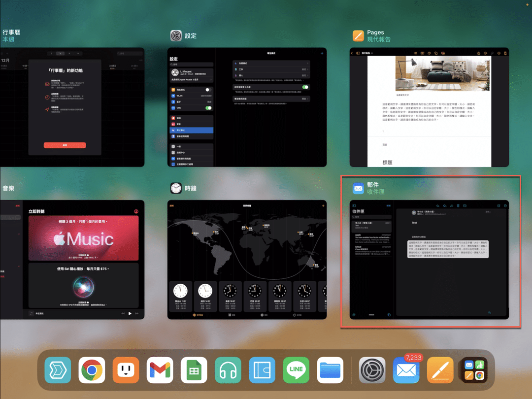Click play button in Music card
Image resolution: width=532 pixels, height=399 pixels.
(x=130, y=313)
